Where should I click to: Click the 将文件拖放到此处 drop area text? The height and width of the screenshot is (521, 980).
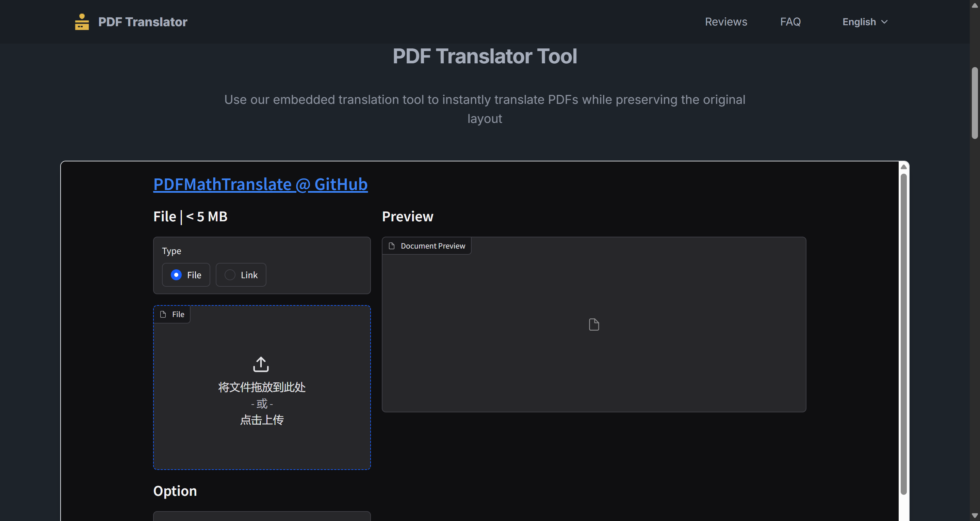point(262,387)
